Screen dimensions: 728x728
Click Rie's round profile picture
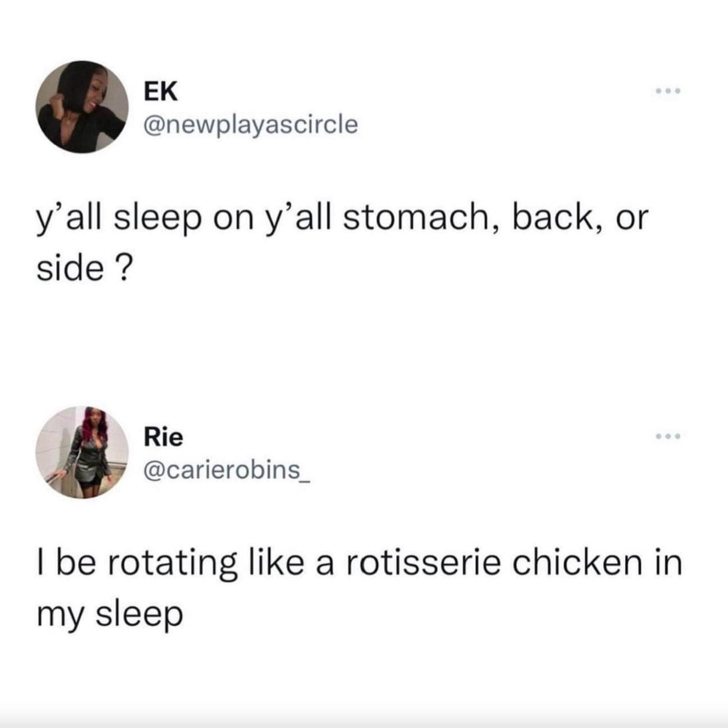(82, 452)
